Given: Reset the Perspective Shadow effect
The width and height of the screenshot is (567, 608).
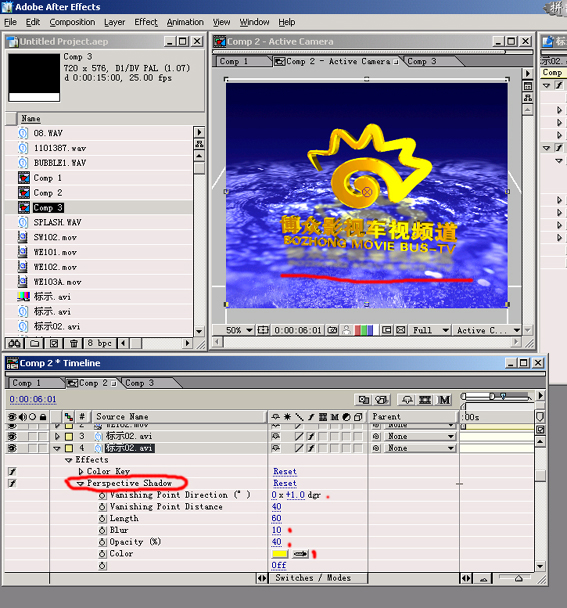Looking at the screenshot, I should click(285, 483).
